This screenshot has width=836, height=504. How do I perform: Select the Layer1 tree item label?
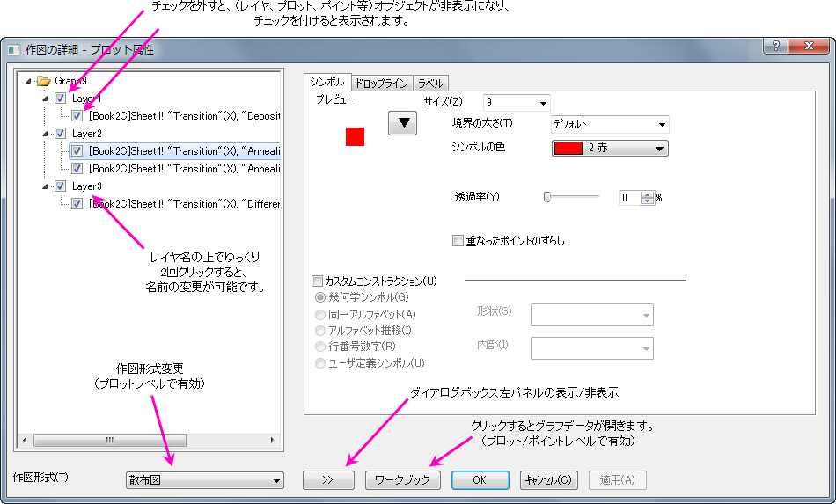(x=86, y=99)
